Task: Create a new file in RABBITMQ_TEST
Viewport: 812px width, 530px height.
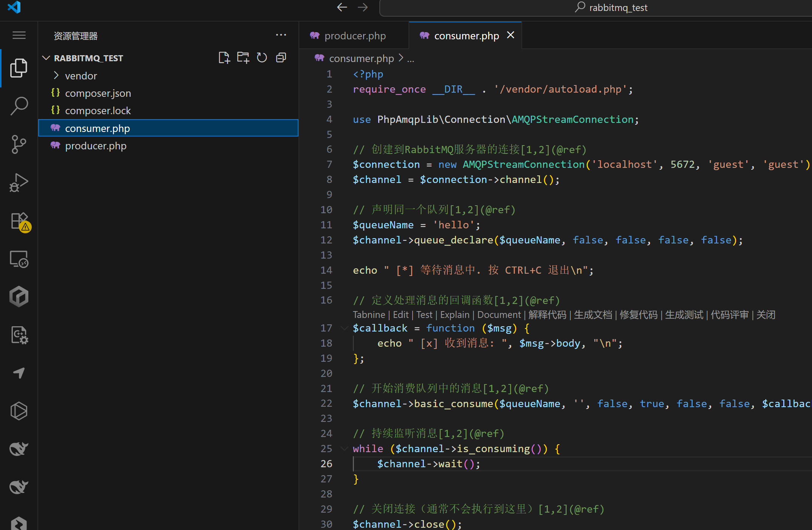Action: tap(224, 58)
